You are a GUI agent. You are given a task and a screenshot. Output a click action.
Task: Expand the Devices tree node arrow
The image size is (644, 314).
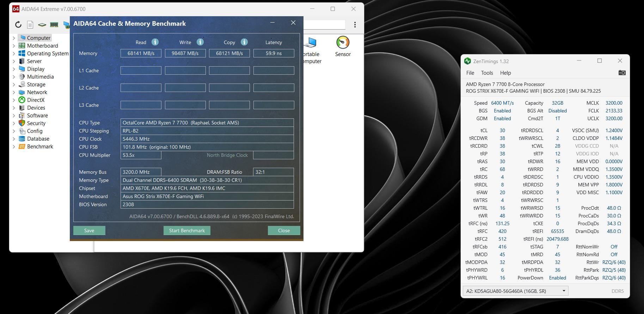[14, 107]
